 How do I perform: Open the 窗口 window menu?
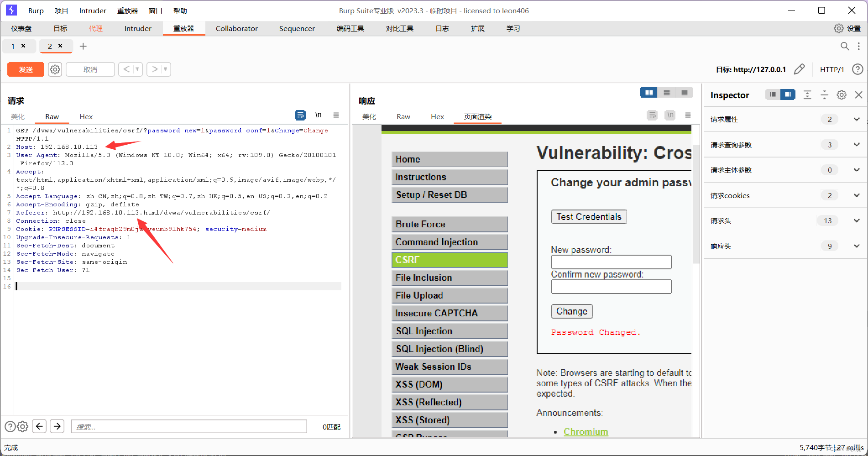pyautogui.click(x=155, y=10)
